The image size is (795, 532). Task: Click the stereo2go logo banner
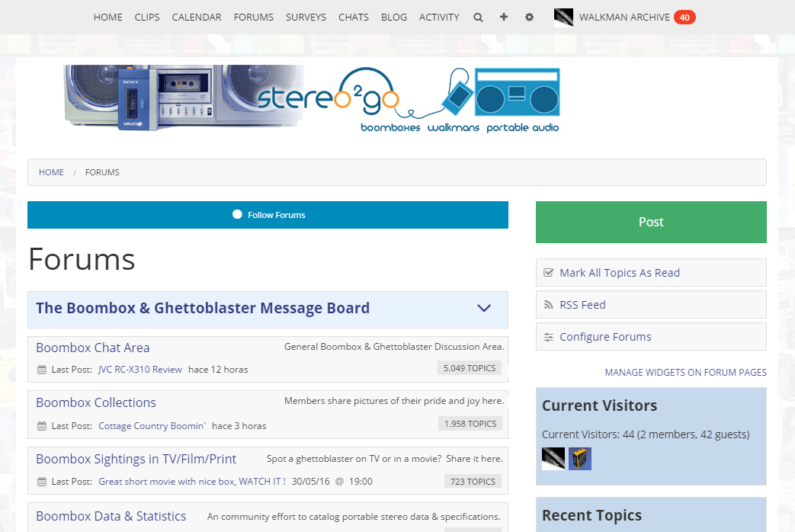[312, 98]
